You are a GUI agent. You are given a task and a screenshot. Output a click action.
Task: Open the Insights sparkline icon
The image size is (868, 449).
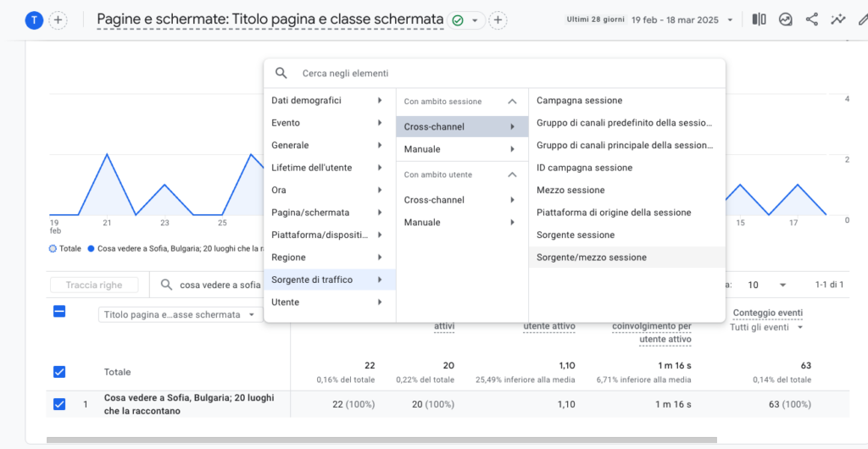coord(838,19)
